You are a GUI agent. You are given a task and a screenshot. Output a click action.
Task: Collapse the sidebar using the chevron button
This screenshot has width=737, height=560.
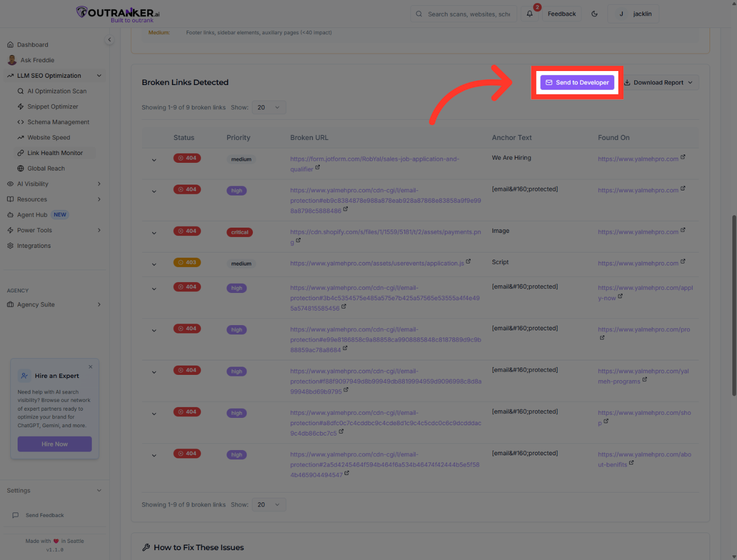(109, 40)
